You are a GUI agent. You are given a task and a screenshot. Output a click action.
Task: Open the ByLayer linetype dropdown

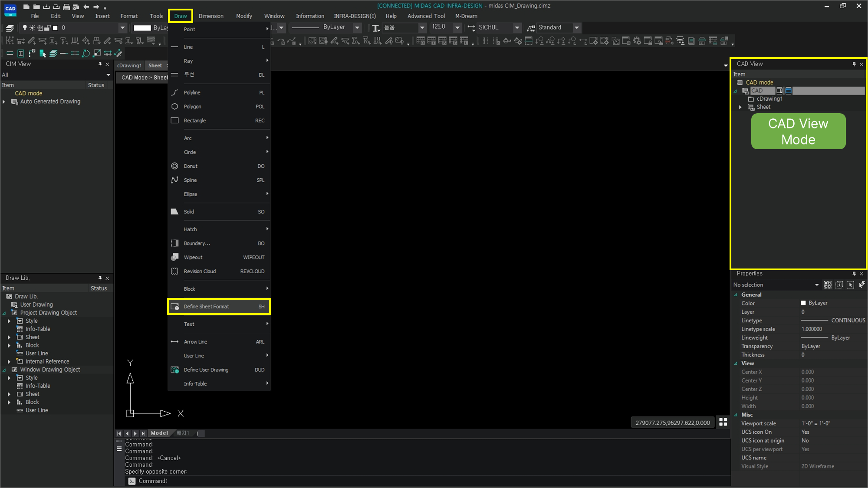357,27
